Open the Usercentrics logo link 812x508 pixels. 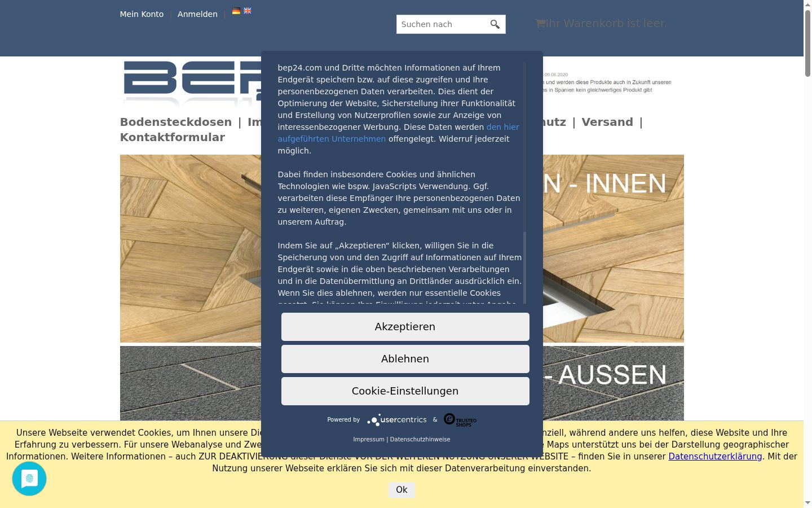point(397,419)
